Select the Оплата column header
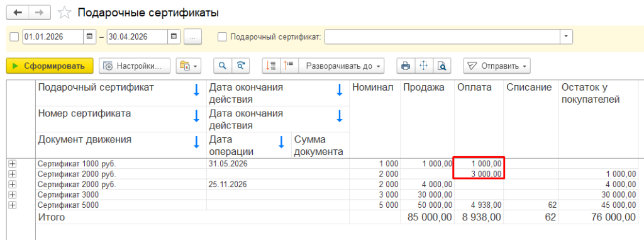This screenshot has height=240, width=644. (x=479, y=120)
